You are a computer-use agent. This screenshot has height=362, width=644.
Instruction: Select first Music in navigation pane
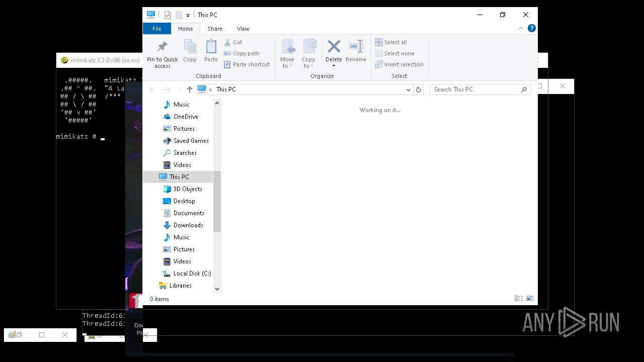click(182, 105)
